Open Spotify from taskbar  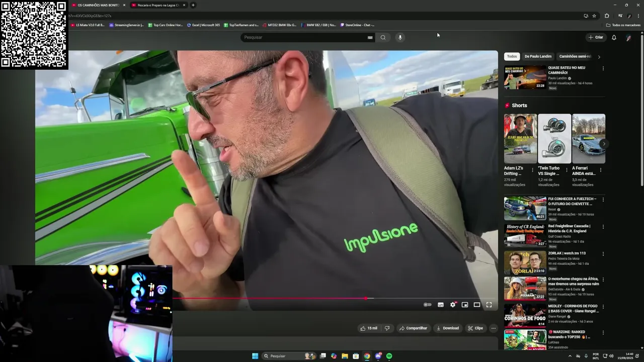pos(389,356)
